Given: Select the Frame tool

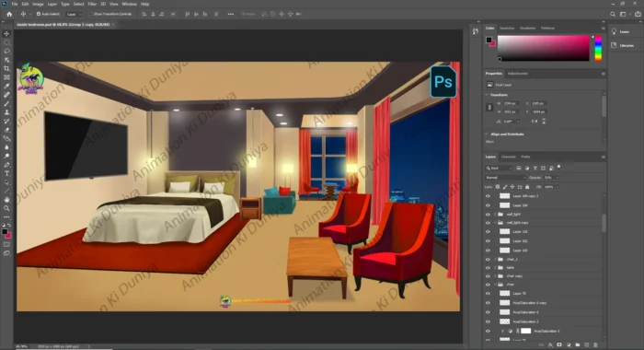Looking at the screenshot, I should [x=6, y=77].
